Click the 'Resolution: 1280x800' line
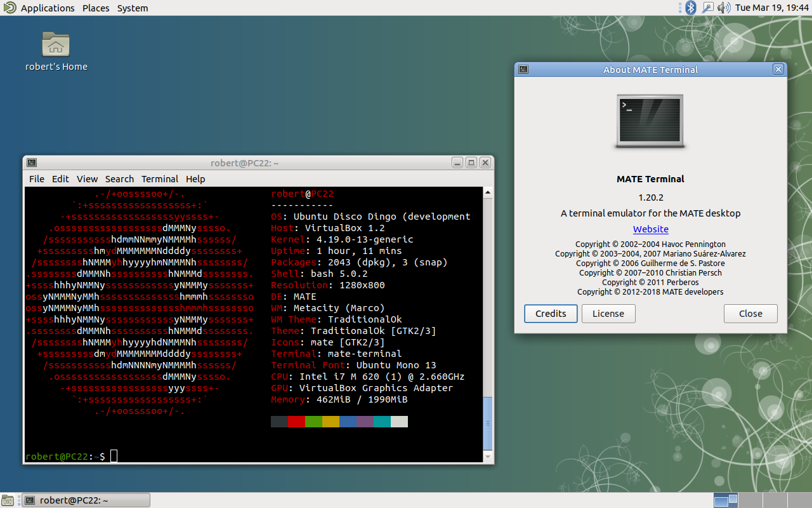 (328, 285)
